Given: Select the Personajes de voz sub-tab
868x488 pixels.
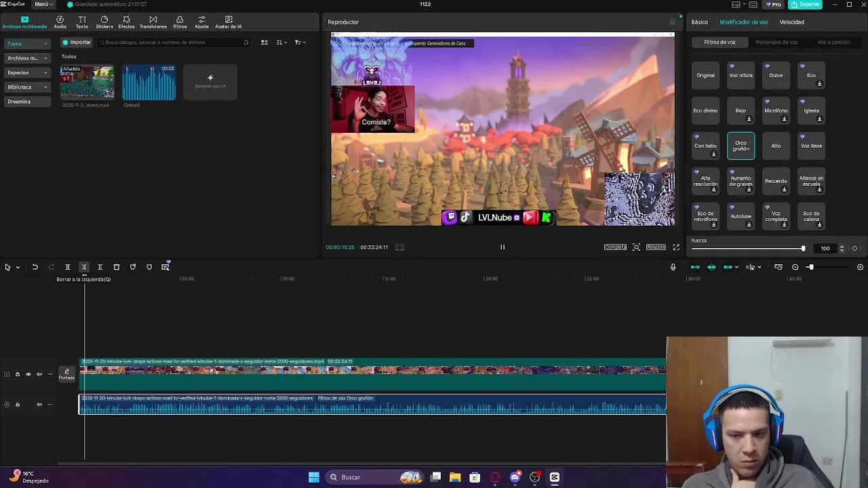Looking at the screenshot, I should pyautogui.click(x=776, y=42).
